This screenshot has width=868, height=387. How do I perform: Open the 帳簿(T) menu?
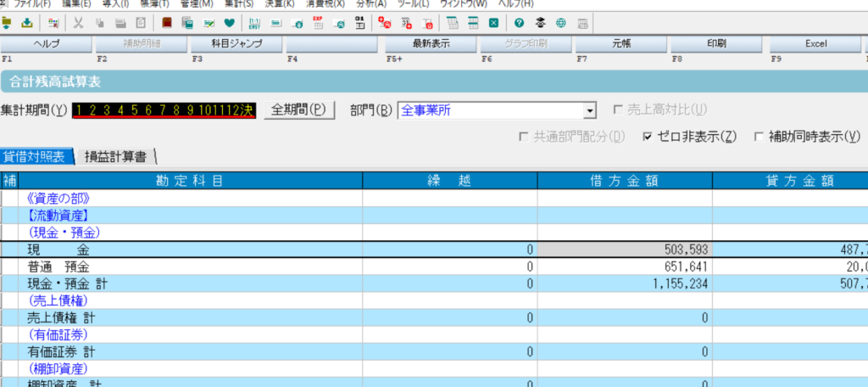click(x=156, y=3)
